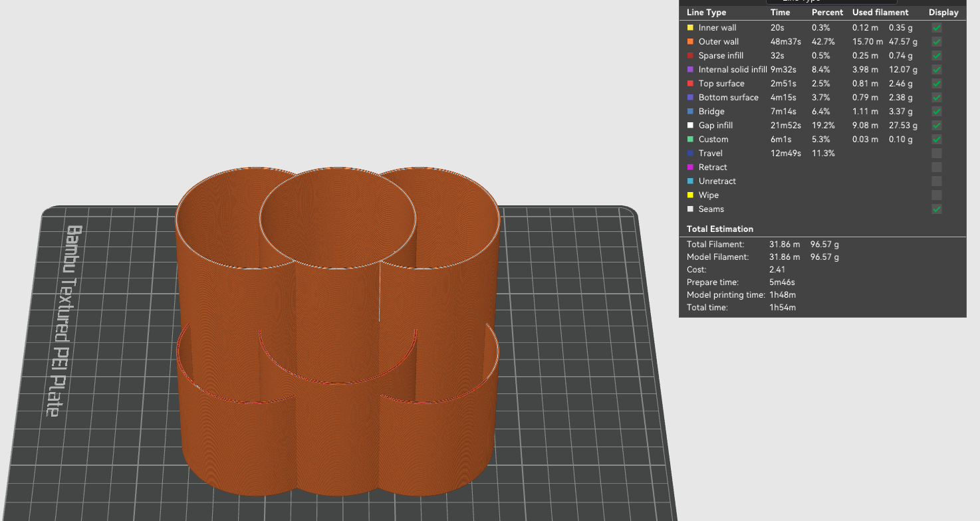Click the Travel time '12m49s'
Image resolution: width=980 pixels, height=521 pixels.
click(786, 154)
